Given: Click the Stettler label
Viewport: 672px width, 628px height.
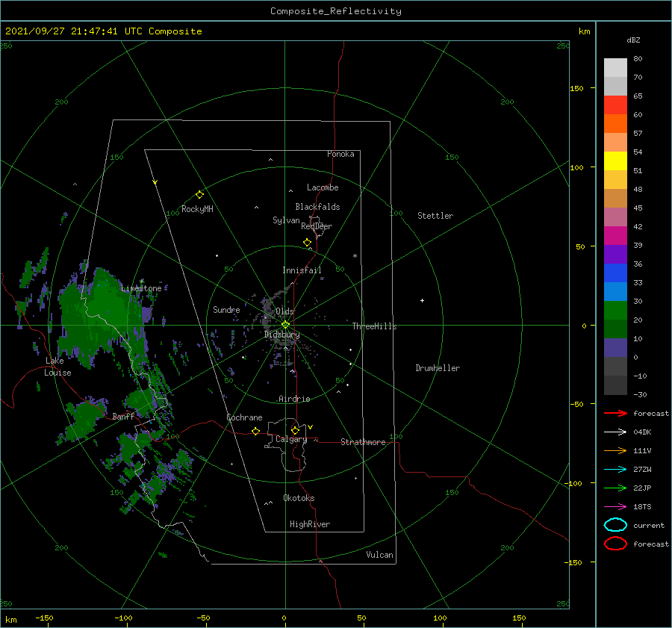Looking at the screenshot, I should coord(435,216).
